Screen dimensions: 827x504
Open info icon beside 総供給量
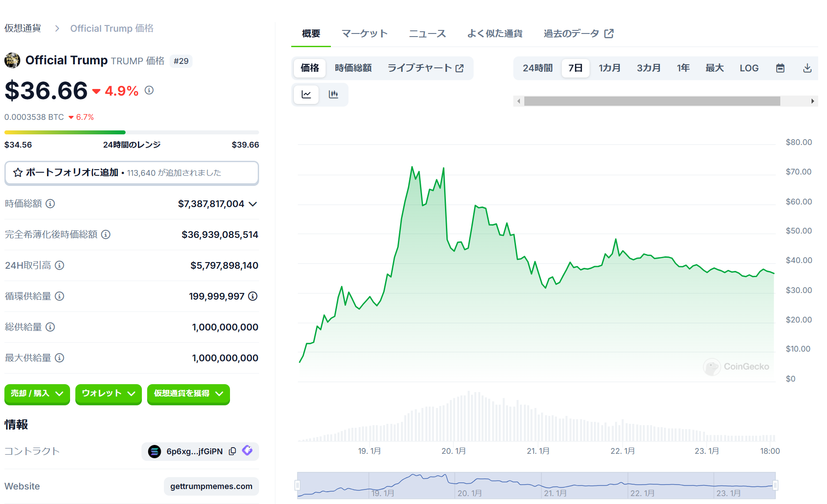[50, 327]
